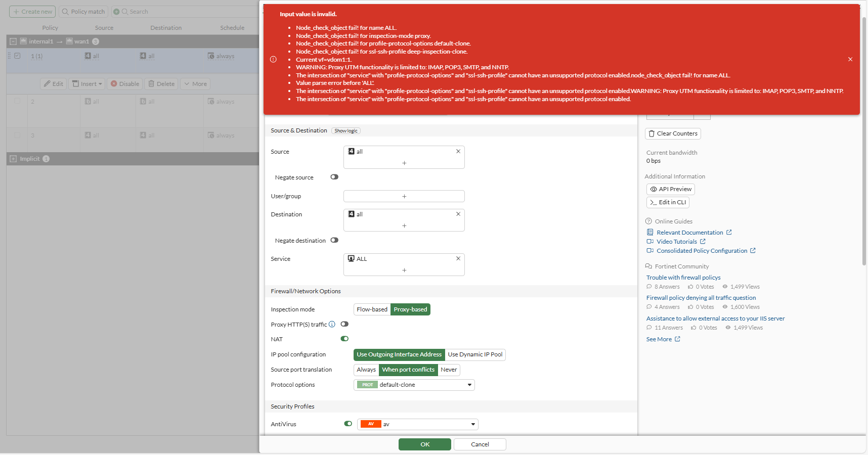Screen dimensions: 868x455
Task: Collapse the internal1 to wan1 policy group
Action: 13,41
